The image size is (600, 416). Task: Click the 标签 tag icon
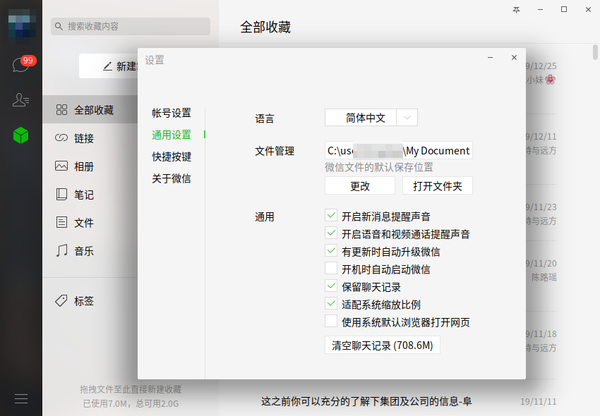[61, 300]
